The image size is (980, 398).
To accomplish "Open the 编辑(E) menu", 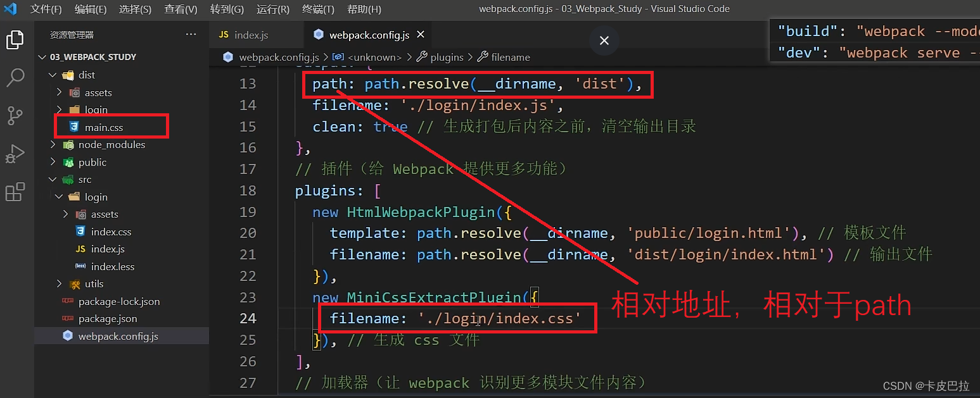I will [x=90, y=9].
